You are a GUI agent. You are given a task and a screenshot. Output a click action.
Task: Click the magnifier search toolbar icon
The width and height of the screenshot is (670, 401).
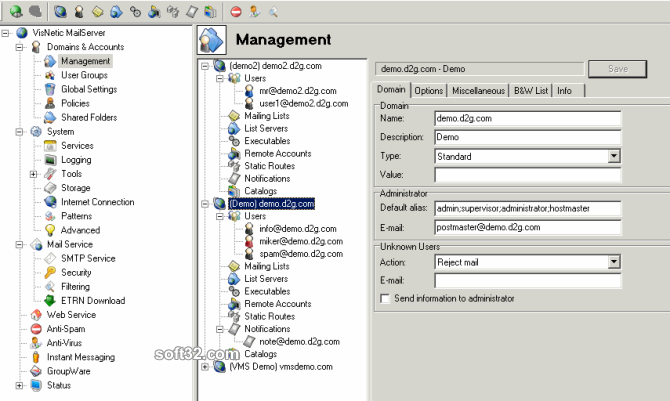click(273, 12)
